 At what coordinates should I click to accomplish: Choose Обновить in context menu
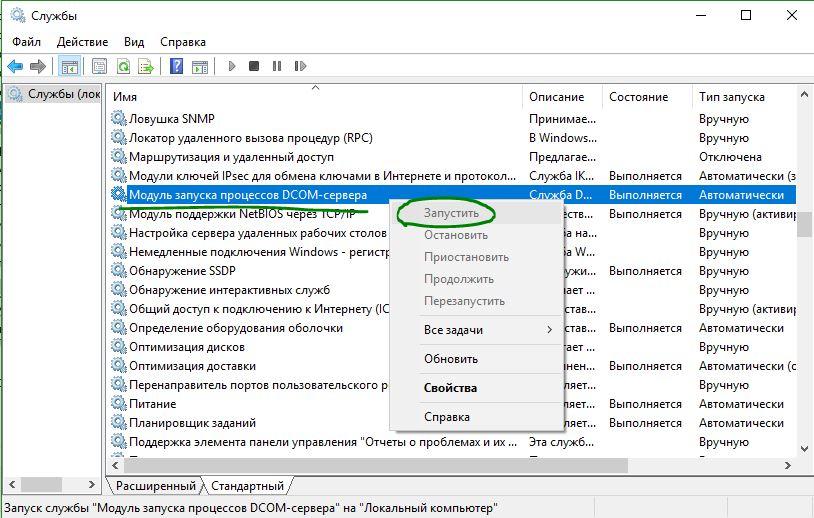point(451,359)
